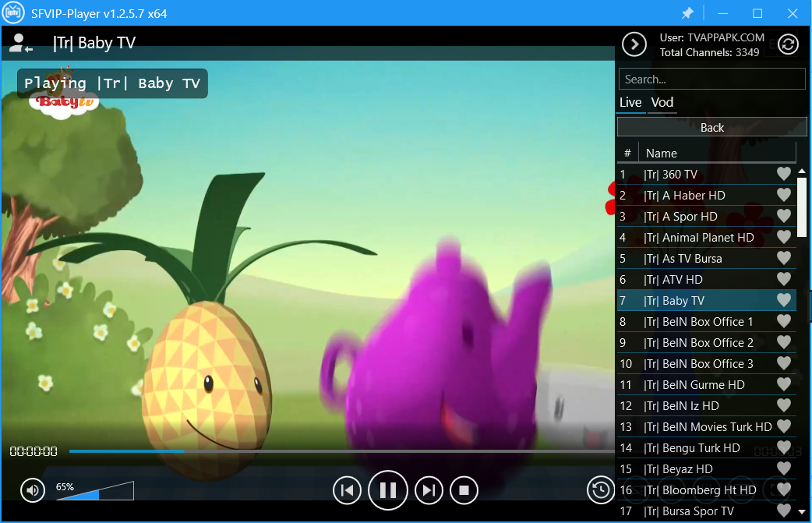
Task: Toggle favorite heart for ATV HD
Action: click(784, 280)
